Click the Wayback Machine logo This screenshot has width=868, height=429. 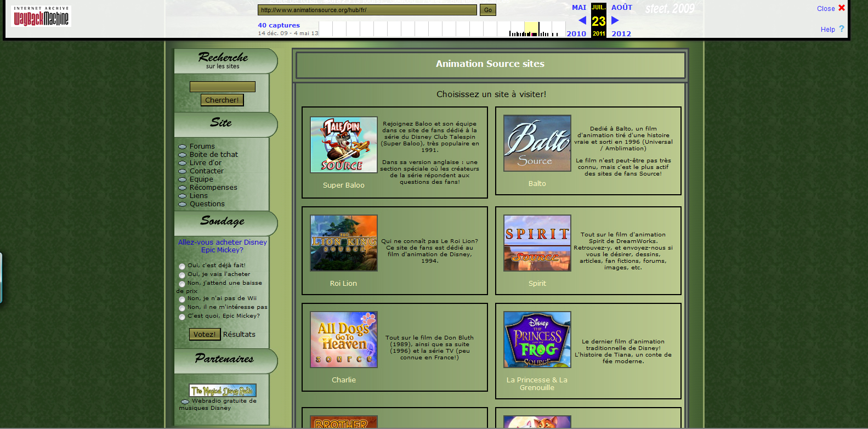pos(41,16)
